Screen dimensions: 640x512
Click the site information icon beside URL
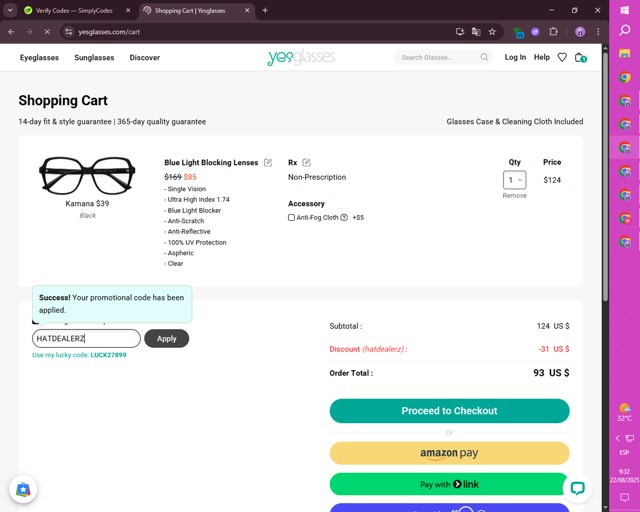(x=69, y=32)
